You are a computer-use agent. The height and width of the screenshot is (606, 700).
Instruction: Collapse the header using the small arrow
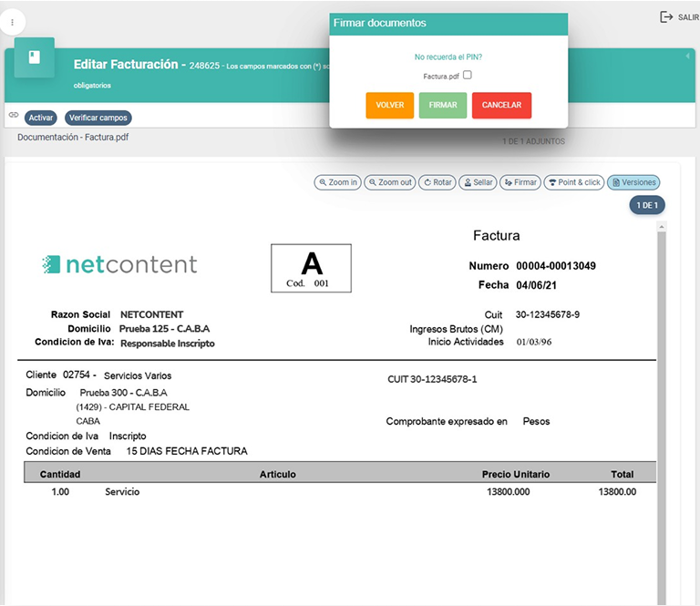click(x=687, y=56)
